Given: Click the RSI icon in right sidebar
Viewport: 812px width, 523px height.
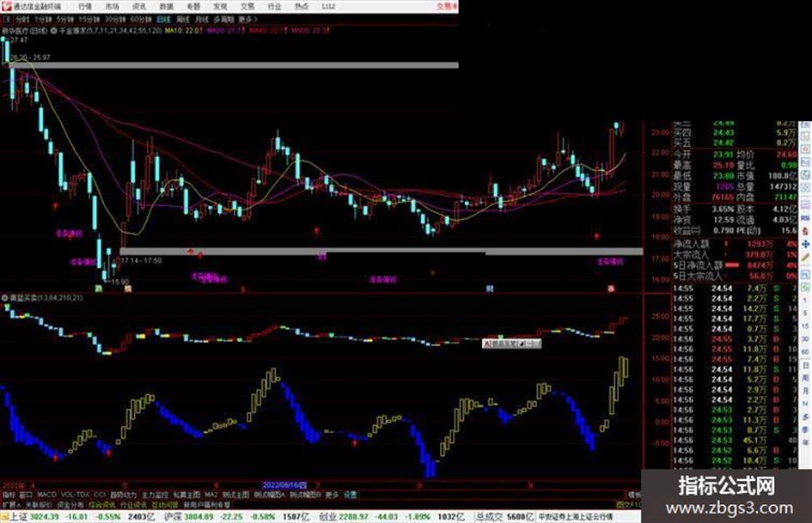Looking at the screenshot, I should 805,218.
